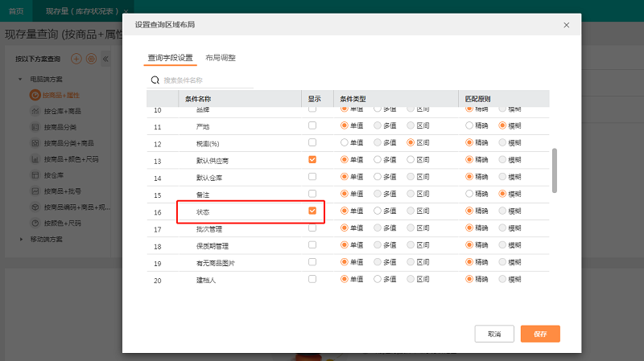Select 单值 condition type for 税率(%)
The image size is (644, 361).
pyautogui.click(x=345, y=142)
